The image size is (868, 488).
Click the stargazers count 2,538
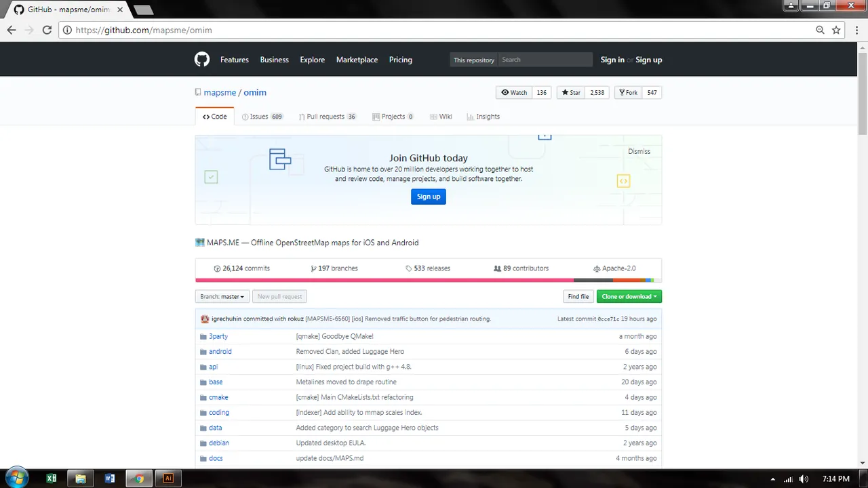597,93
